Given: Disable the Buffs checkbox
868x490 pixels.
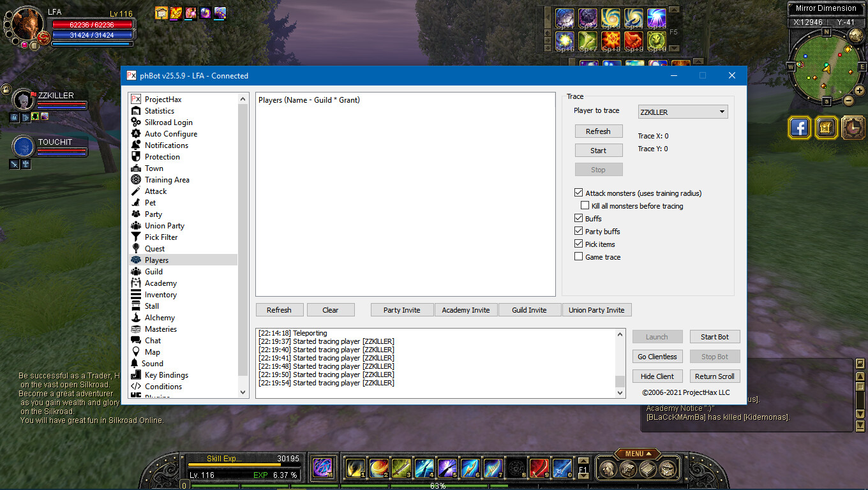Looking at the screenshot, I should 578,218.
